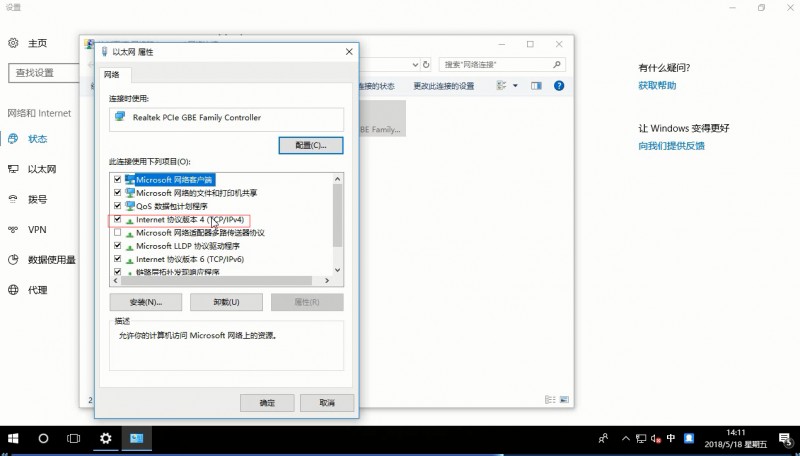Click items list scroll down arrow
The height and width of the screenshot is (456, 800).
click(x=337, y=270)
